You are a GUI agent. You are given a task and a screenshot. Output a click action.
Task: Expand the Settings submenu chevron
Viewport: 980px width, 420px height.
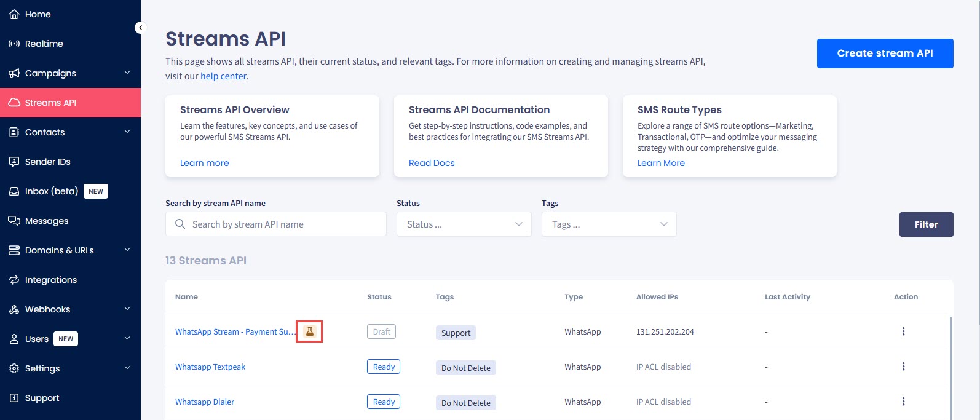point(127,368)
